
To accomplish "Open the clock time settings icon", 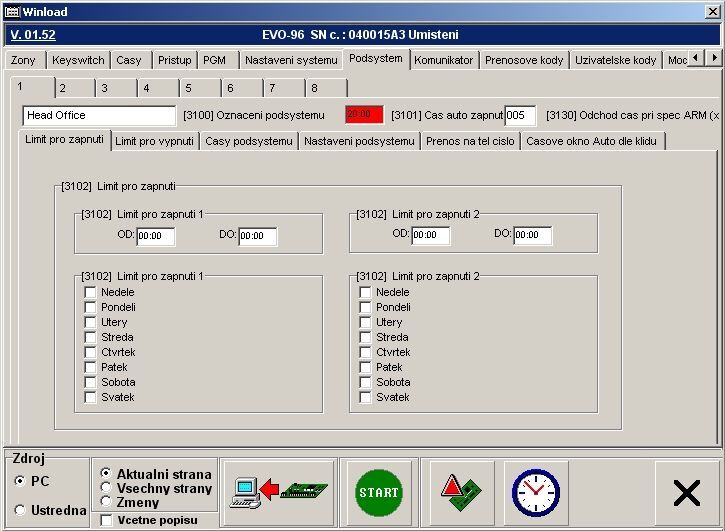I will click(x=535, y=492).
